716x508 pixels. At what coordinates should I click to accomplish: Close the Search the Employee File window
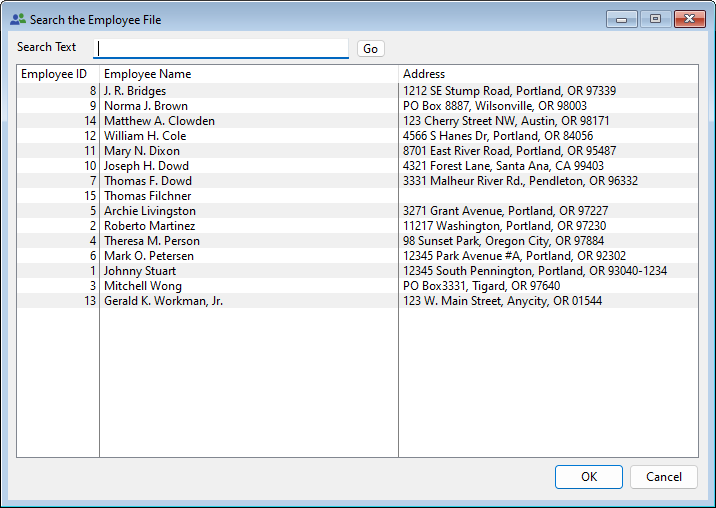click(689, 19)
